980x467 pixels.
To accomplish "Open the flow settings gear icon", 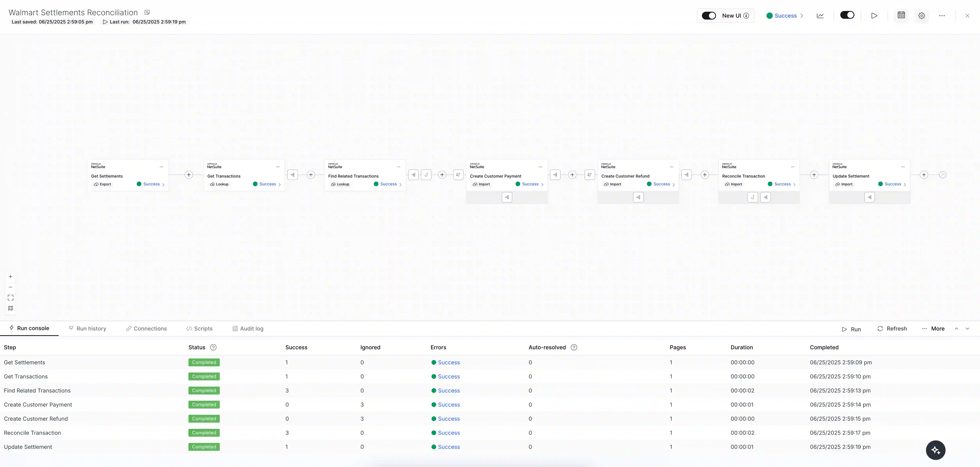I will tap(921, 16).
